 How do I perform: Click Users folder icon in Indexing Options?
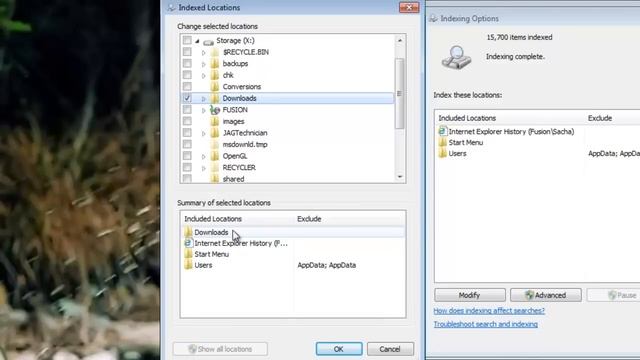tap(442, 153)
